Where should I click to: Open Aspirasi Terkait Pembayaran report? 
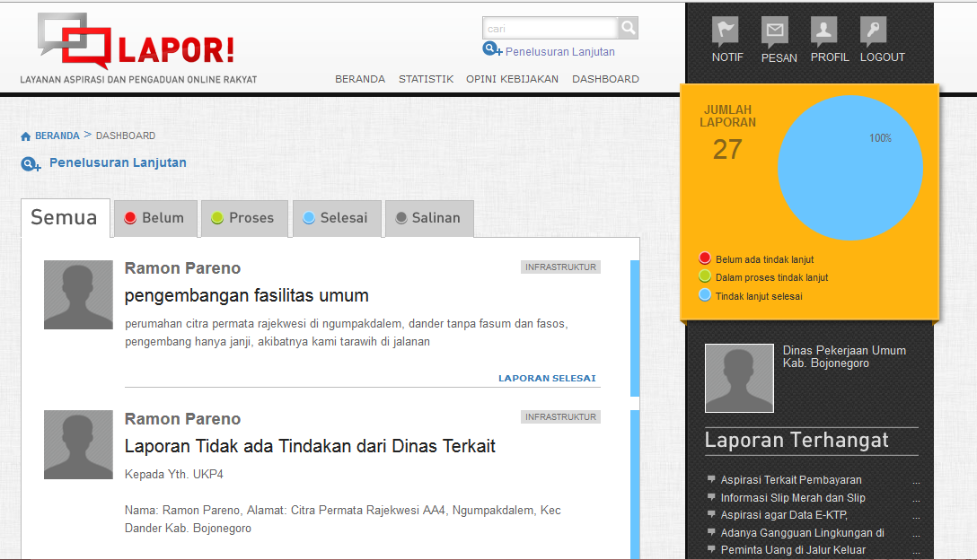click(791, 480)
